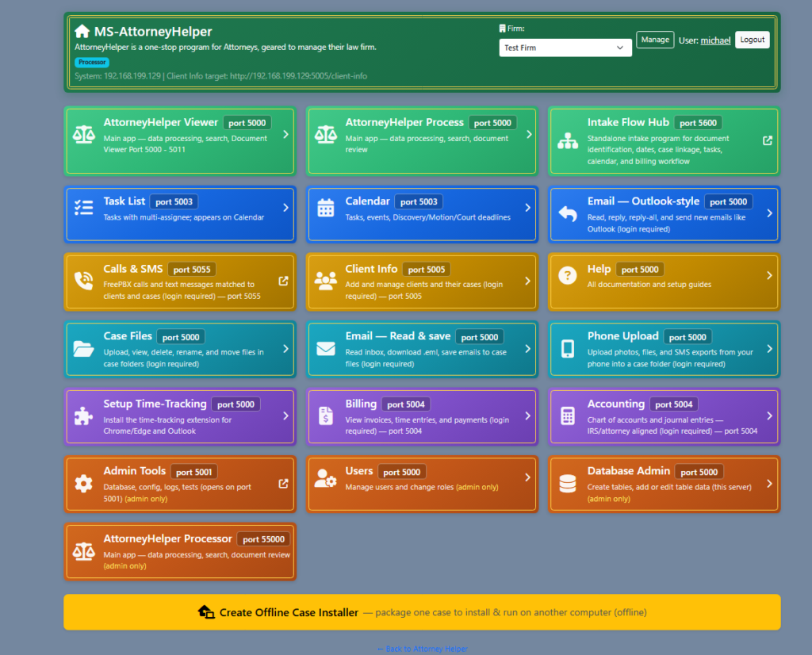Click chevron arrow on Email Read & save card
Screen dimensions: 812x655
pyautogui.click(x=527, y=348)
